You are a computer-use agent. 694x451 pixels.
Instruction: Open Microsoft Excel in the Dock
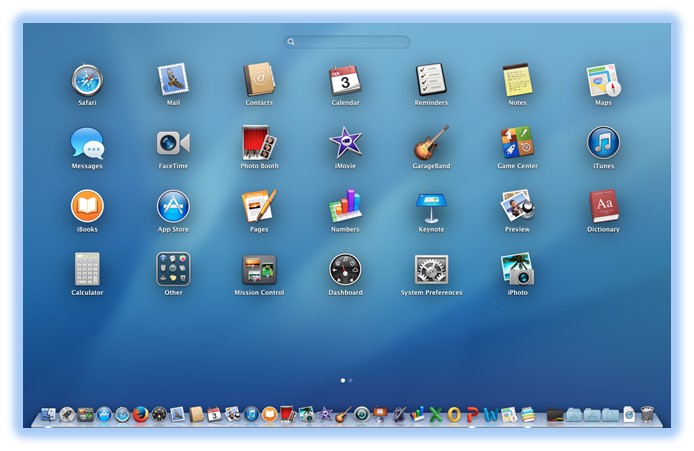(x=436, y=415)
